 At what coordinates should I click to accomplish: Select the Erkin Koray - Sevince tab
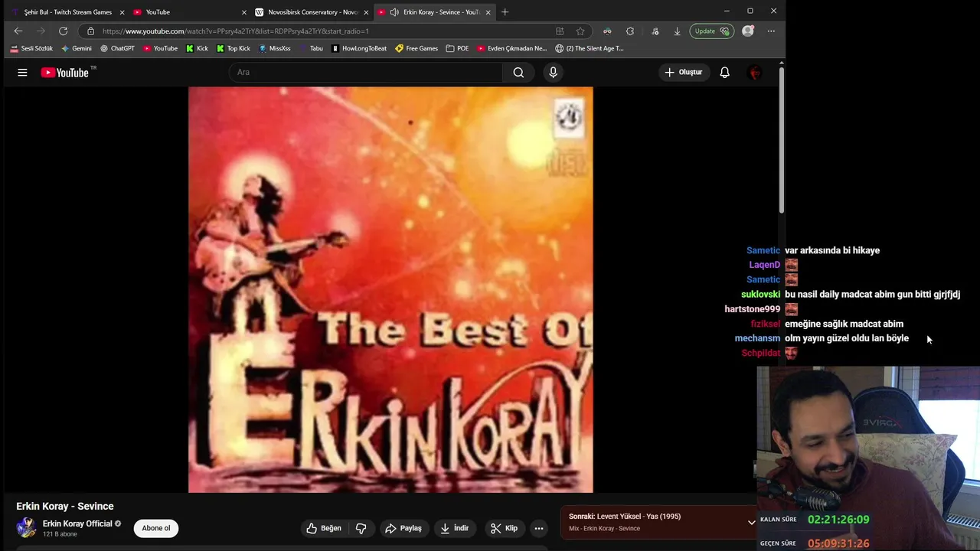coord(434,12)
